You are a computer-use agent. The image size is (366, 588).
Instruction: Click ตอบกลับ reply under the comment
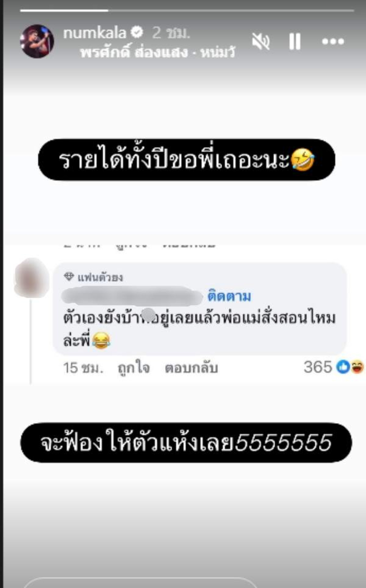click(x=192, y=368)
